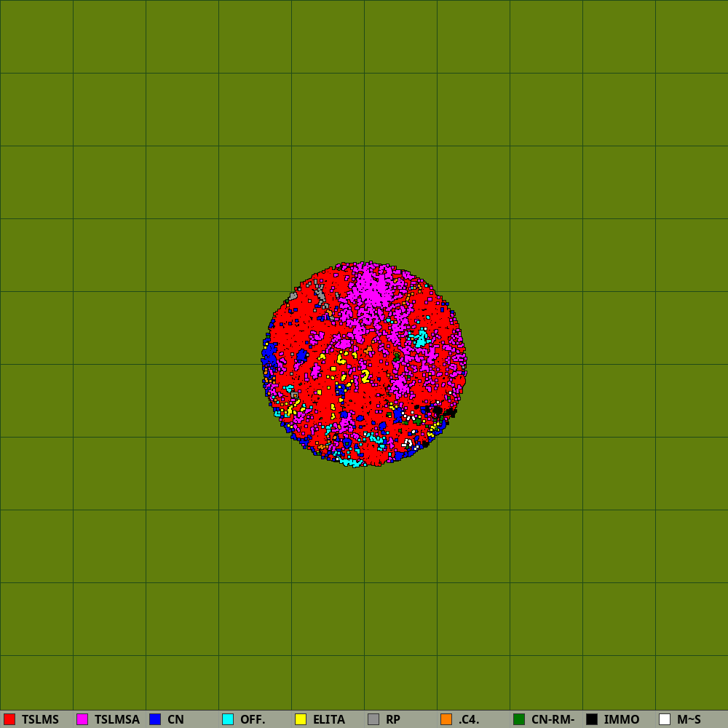The width and height of the screenshot is (728, 728).
Task: Click the green CN-RM- legend swatch
Action: pos(519,719)
